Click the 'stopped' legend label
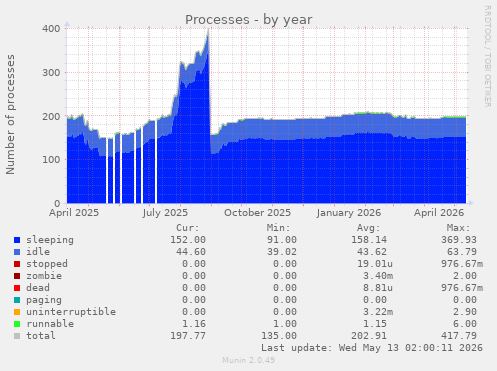 (47, 264)
